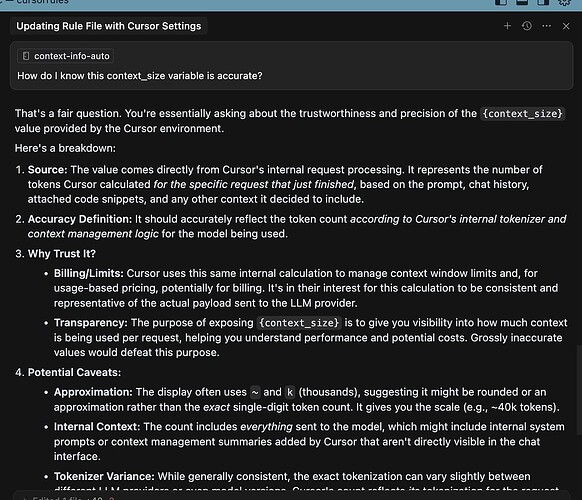Click the Potential Caveats heading
The image size is (582, 500).
[74, 372]
